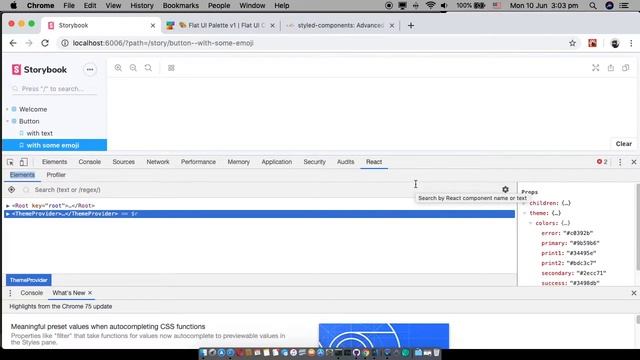The height and width of the screenshot is (360, 640).
Task: Toggle the background grid icon
Action: tap(171, 68)
